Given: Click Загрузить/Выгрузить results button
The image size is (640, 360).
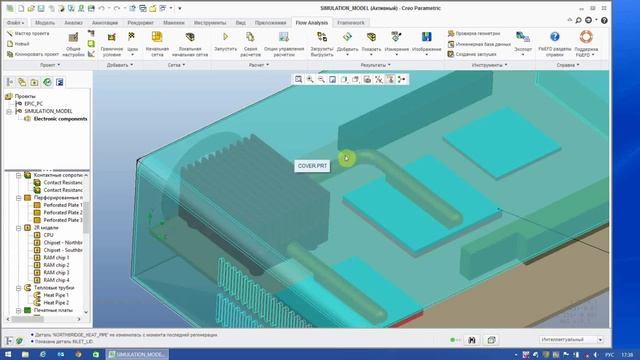Looking at the screenshot, I should point(322,44).
